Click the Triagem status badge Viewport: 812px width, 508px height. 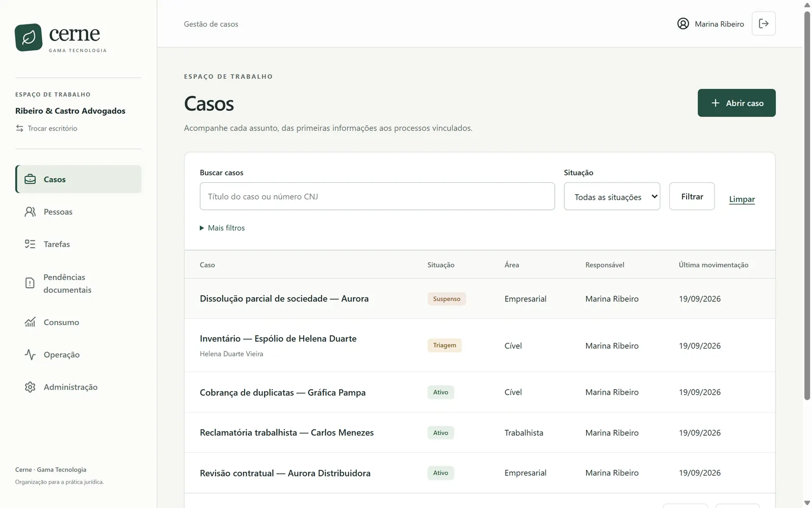click(x=445, y=345)
